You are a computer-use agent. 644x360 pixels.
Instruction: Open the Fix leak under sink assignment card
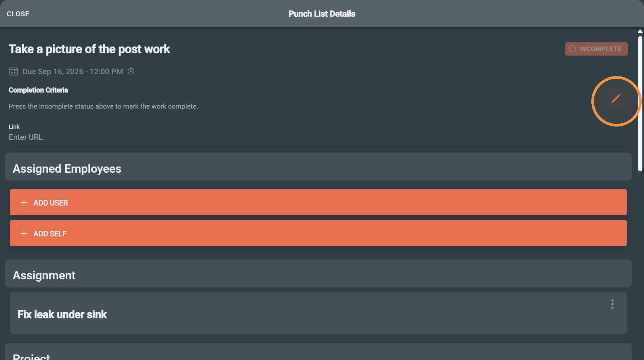point(318,313)
